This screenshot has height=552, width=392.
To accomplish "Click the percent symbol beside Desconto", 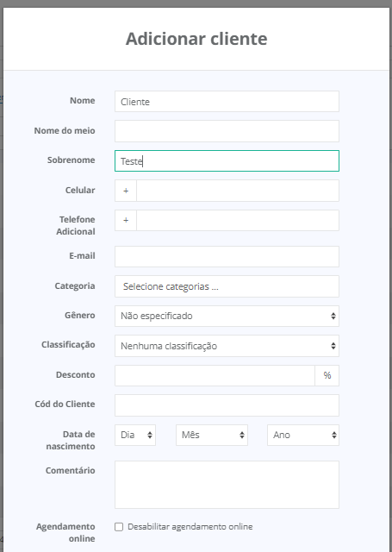I will click(x=327, y=375).
